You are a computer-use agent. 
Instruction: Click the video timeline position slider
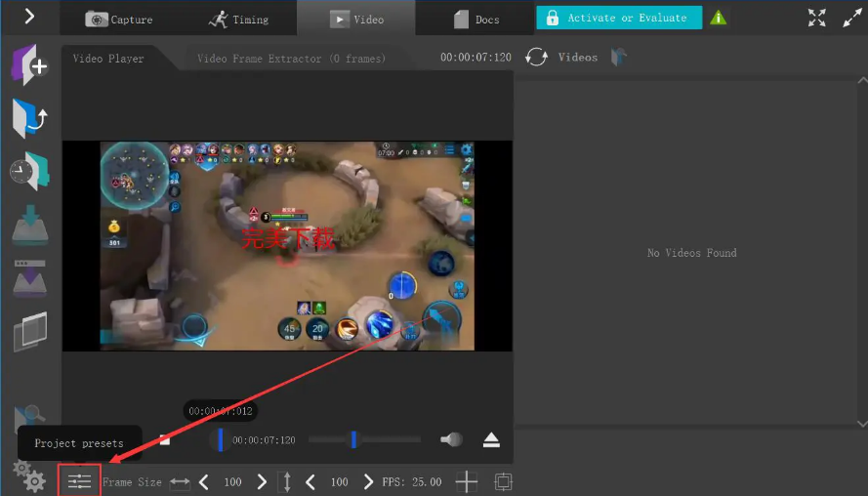pos(221,440)
